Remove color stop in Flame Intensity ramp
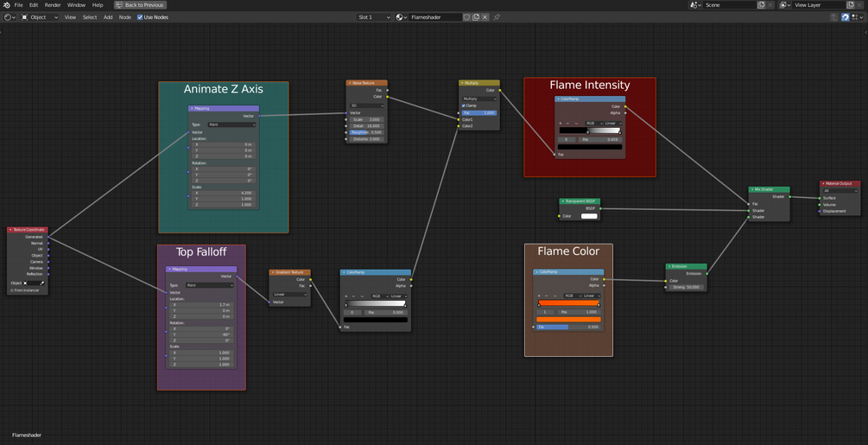 [568, 124]
